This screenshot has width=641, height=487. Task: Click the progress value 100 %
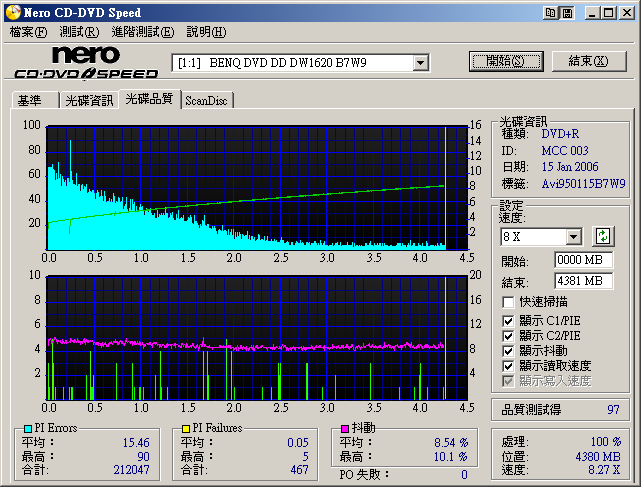click(x=605, y=442)
